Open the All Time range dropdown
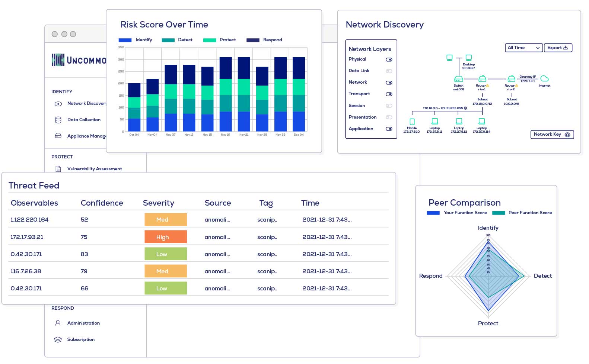The width and height of the screenshot is (589, 364). (x=523, y=48)
